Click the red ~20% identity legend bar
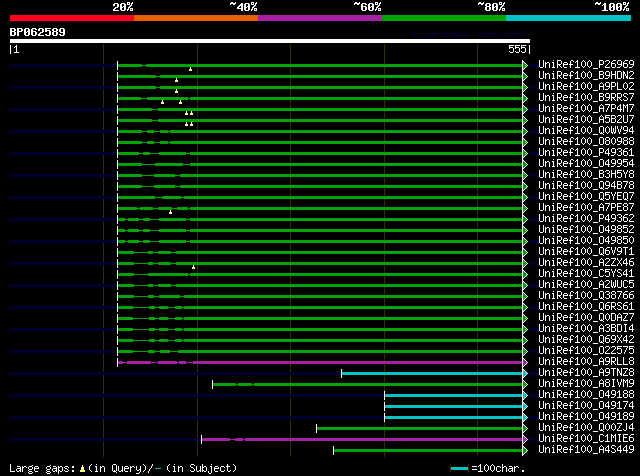 (72, 18)
